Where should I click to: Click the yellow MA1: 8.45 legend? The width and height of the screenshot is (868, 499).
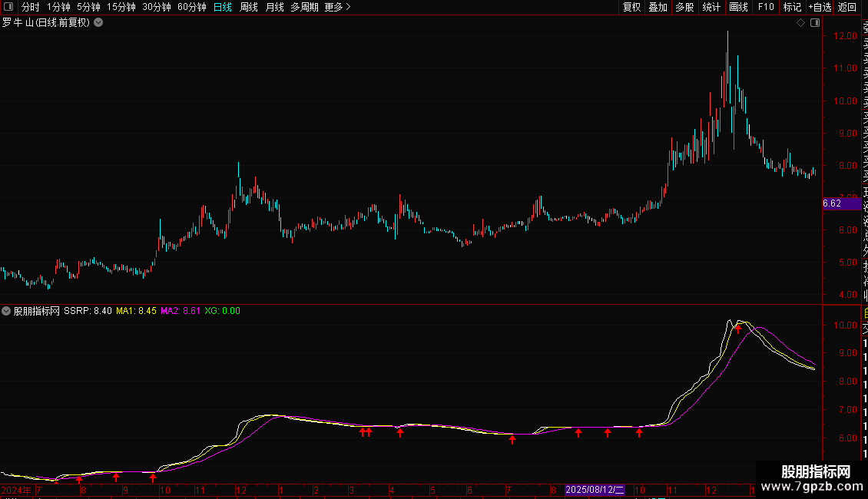click(136, 311)
